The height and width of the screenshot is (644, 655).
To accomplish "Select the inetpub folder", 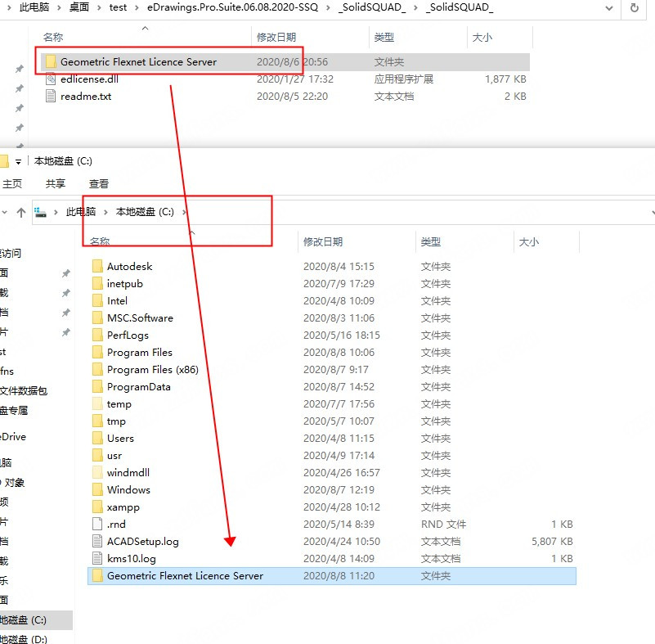I will pyautogui.click(x=334, y=283).
